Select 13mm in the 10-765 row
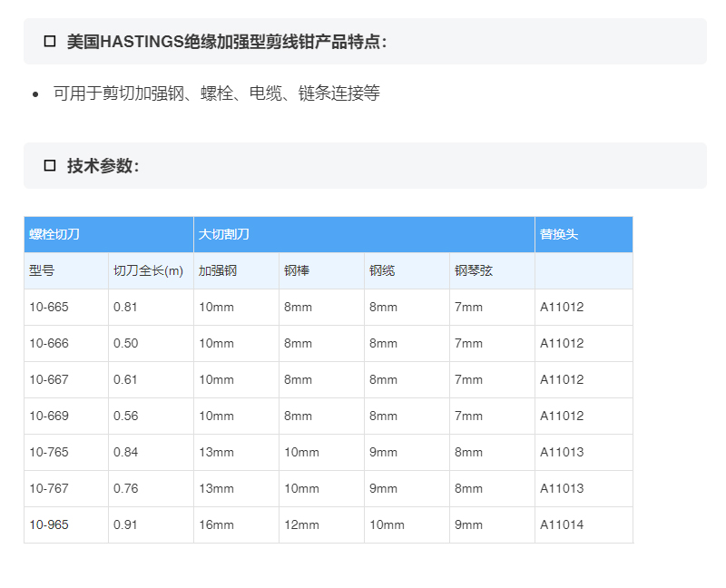This screenshot has height=588, width=726. tap(216, 452)
